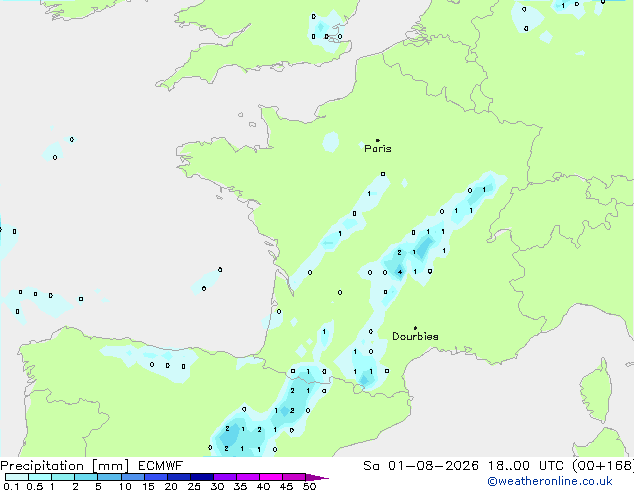The width and height of the screenshot is (634, 490).
Task: Pick the legend swatch between 25 and 30
Action: click(201, 477)
